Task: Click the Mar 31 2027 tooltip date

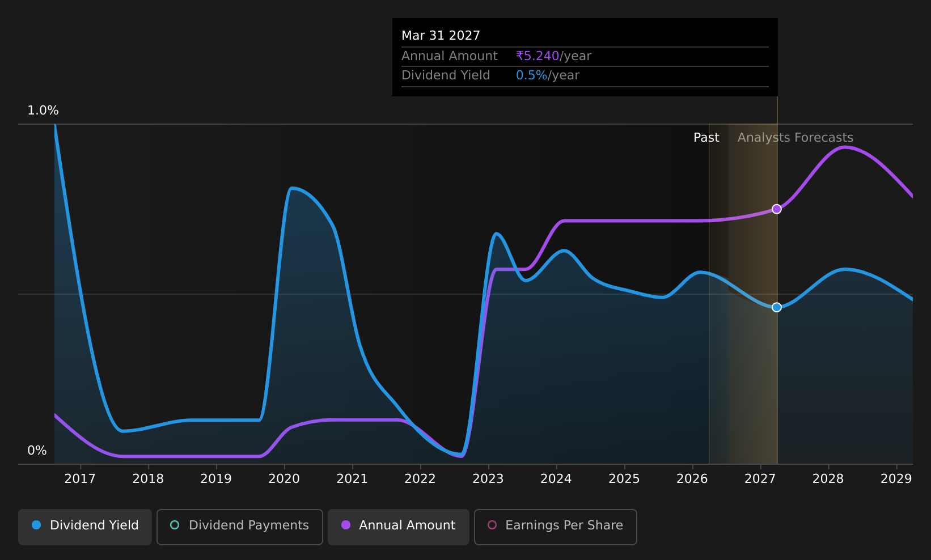Action: [x=441, y=36]
